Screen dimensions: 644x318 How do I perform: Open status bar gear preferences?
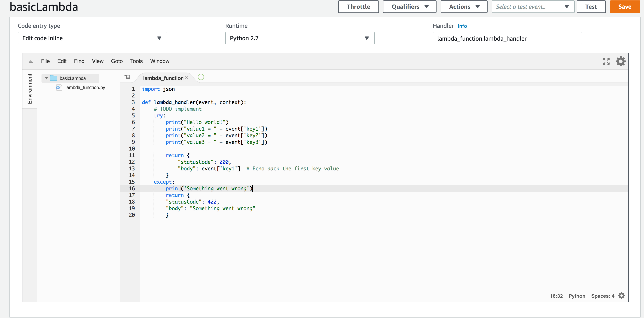(622, 296)
